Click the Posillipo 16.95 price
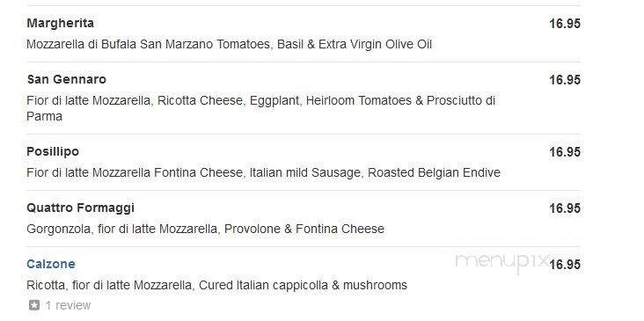This screenshot has width=644, height=321. coord(565,152)
